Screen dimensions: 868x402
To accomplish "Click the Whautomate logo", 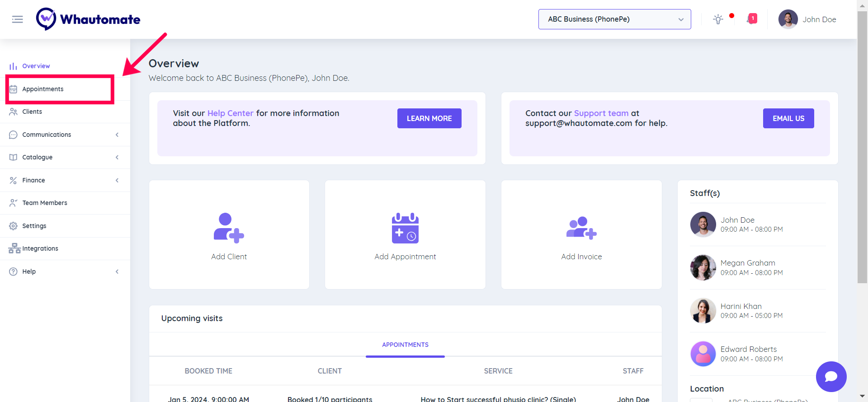I will 89,19.
